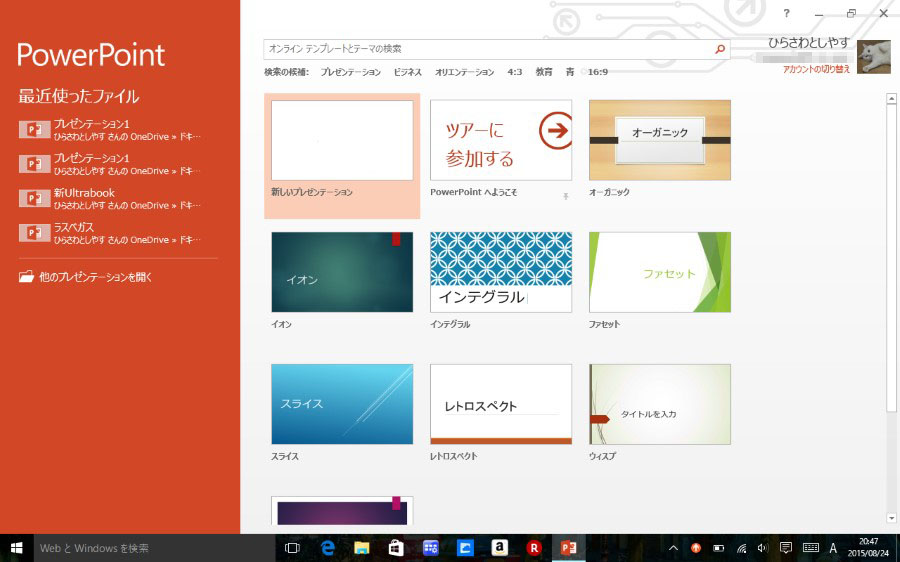Select the ビジネス suggested search
This screenshot has width=900, height=562.
point(407,72)
